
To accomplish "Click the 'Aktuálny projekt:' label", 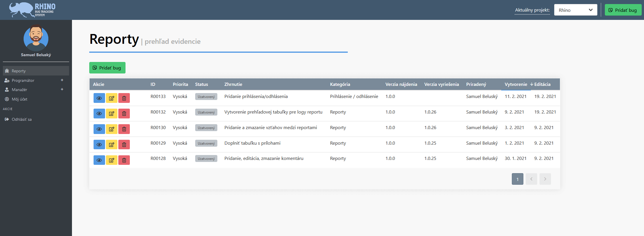I will pos(532,10).
